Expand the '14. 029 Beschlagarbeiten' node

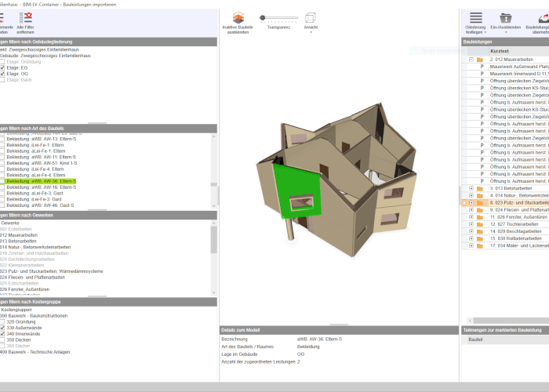point(471,232)
